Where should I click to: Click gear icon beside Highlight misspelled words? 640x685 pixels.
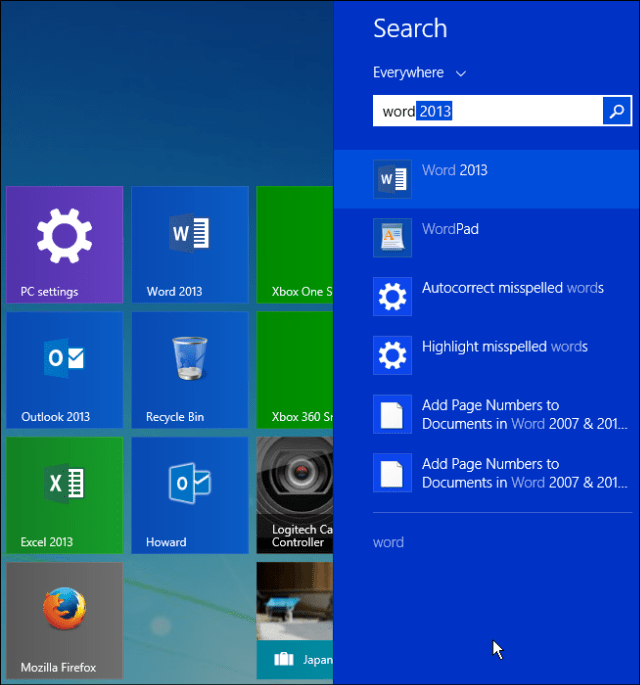pyautogui.click(x=392, y=355)
